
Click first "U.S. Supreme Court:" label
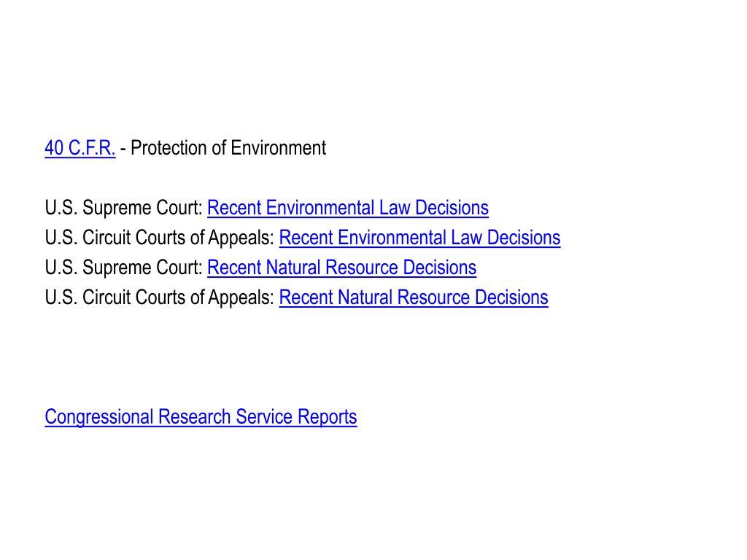(124, 208)
